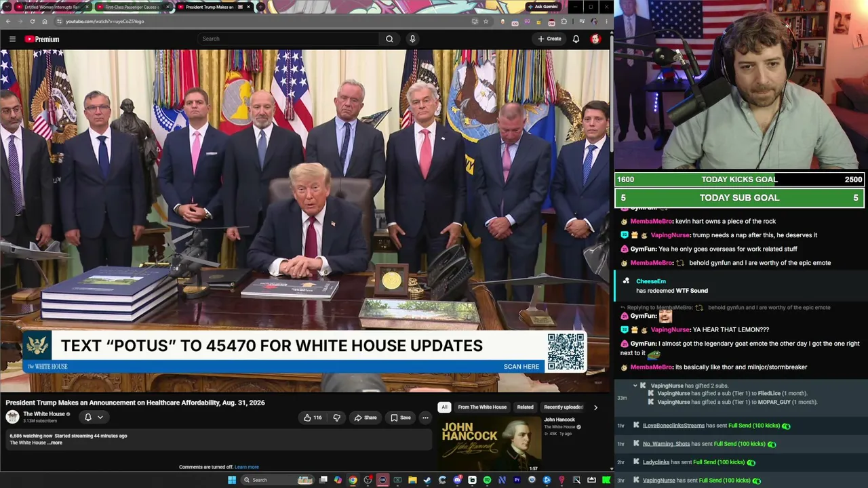Open the browser extensions puzzle menu
The image size is (868, 488).
pyautogui.click(x=564, y=21)
